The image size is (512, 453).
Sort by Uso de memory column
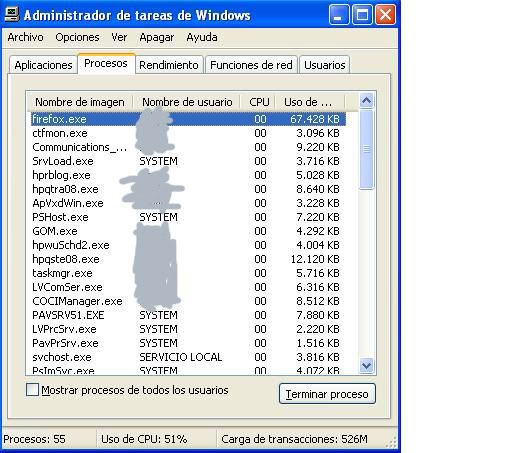tap(310, 102)
